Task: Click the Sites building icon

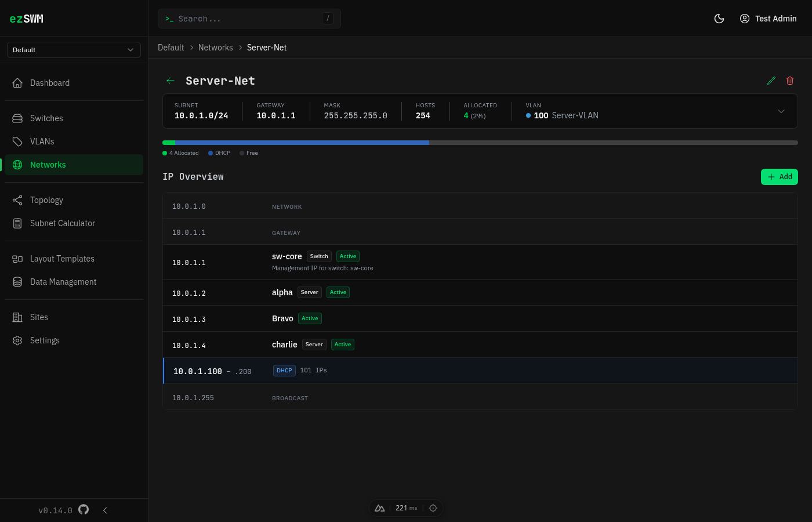Action: tap(17, 317)
